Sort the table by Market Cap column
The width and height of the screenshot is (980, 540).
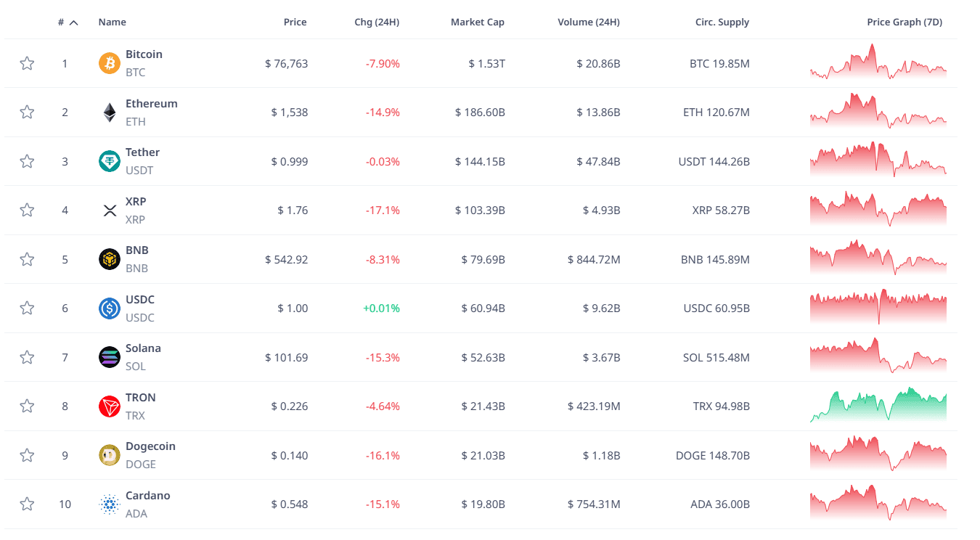477,22
